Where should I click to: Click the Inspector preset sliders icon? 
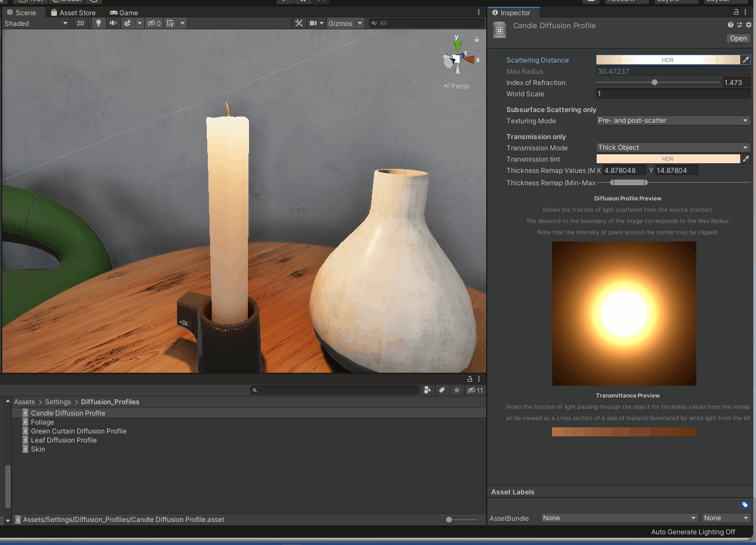(739, 25)
